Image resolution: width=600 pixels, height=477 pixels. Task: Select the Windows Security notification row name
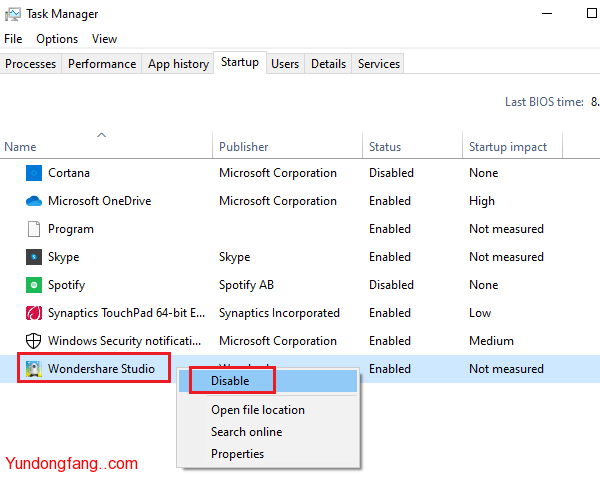tap(124, 341)
